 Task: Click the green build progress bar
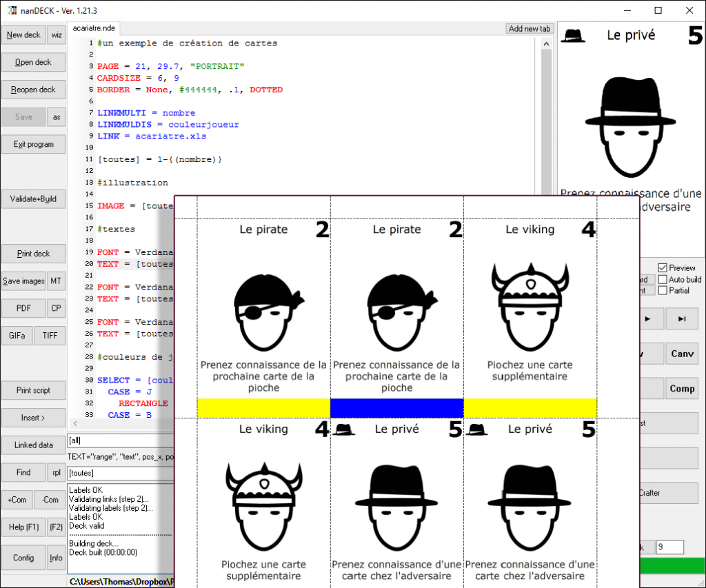click(x=672, y=566)
